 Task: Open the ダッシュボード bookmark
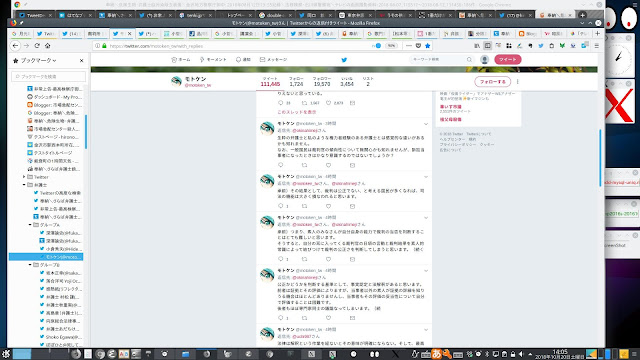[54, 97]
